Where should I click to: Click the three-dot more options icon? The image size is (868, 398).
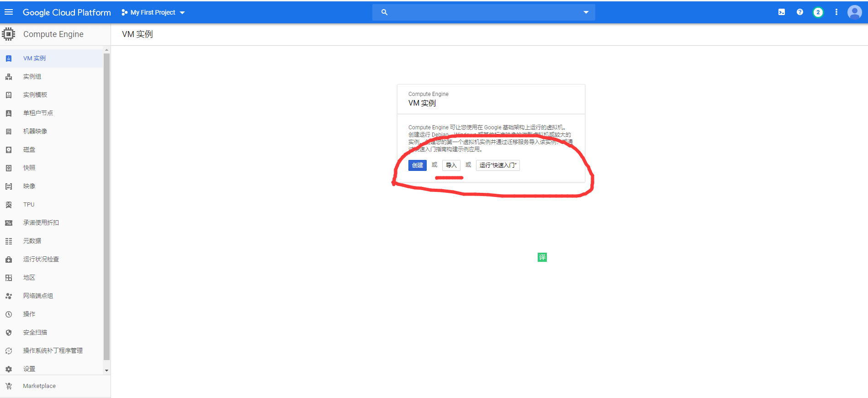click(836, 12)
